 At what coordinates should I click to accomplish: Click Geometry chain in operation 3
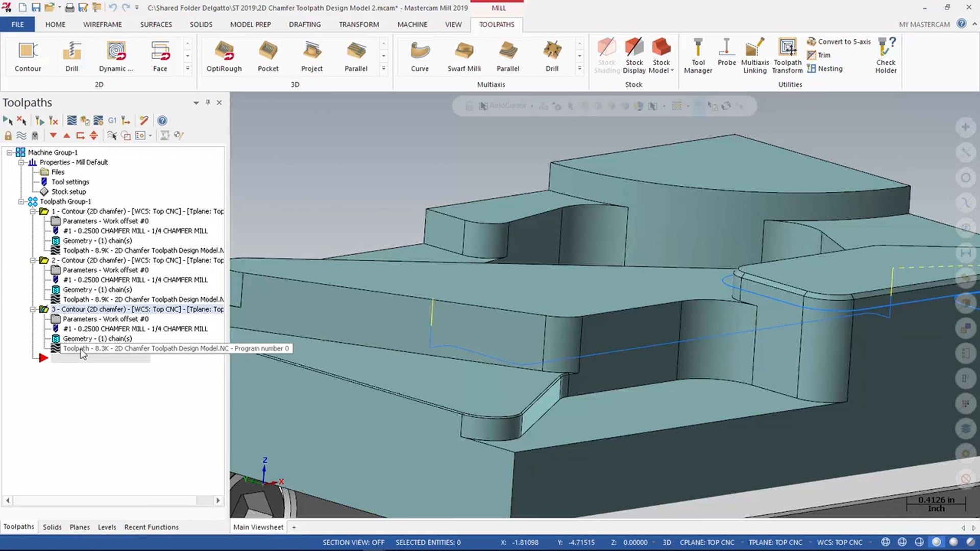(x=97, y=338)
